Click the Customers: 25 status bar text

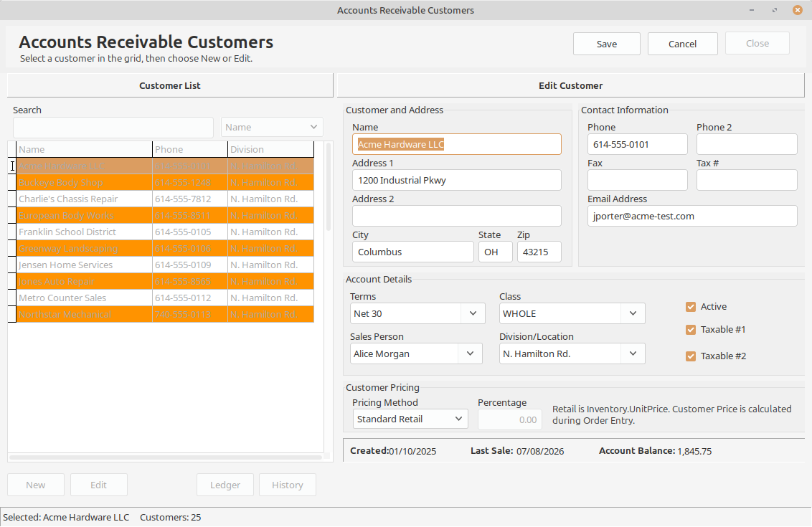coord(171,517)
